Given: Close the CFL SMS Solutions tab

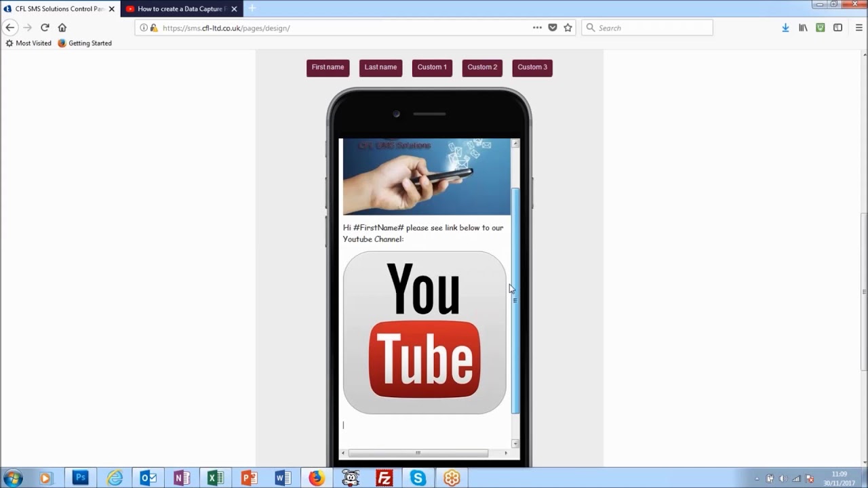Looking at the screenshot, I should pos(112,9).
